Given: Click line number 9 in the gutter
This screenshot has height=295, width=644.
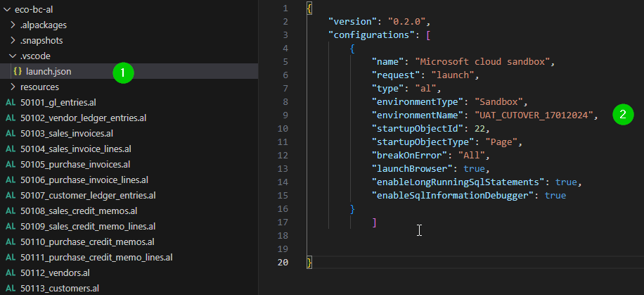Looking at the screenshot, I should click(x=285, y=115).
